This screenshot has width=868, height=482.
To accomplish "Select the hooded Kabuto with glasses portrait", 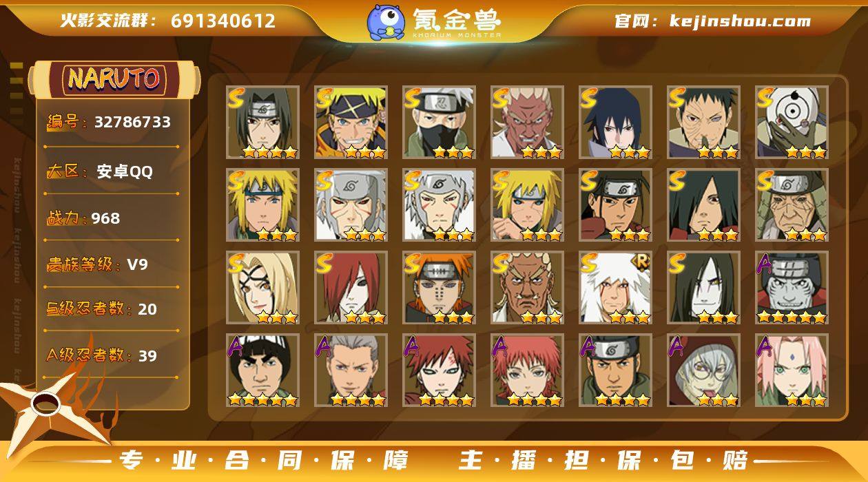I will 703,370.
